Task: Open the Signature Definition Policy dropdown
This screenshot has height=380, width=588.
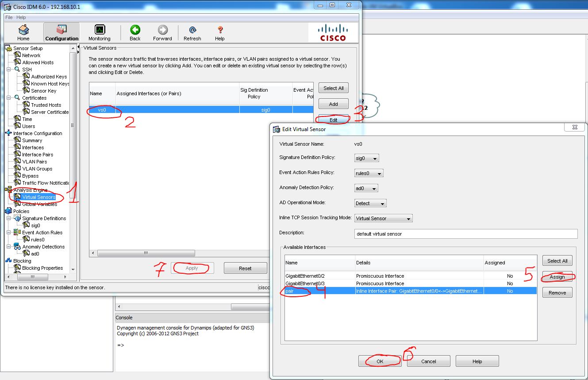Action: [367, 158]
